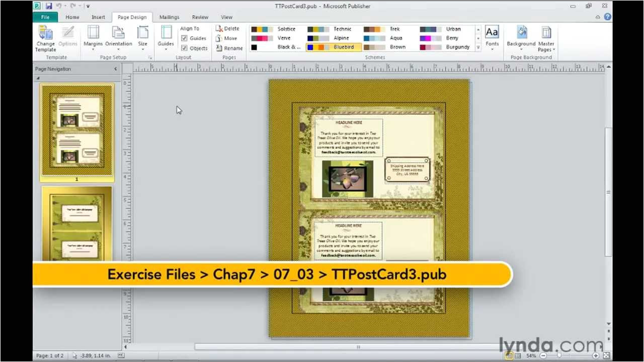Click the Orientation icon

click(119, 34)
